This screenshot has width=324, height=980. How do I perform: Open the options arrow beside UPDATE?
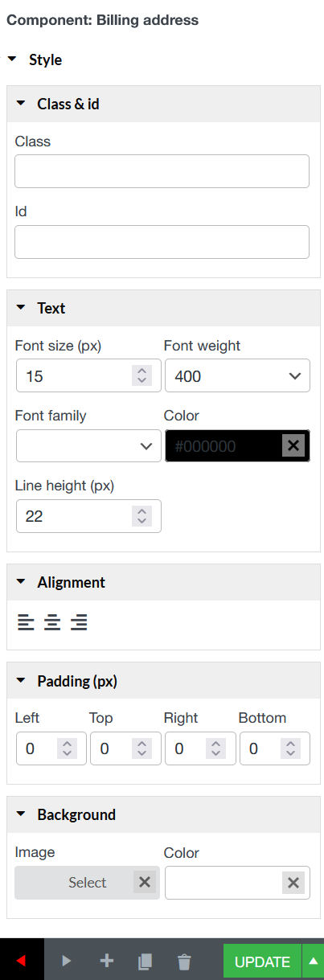(x=314, y=962)
